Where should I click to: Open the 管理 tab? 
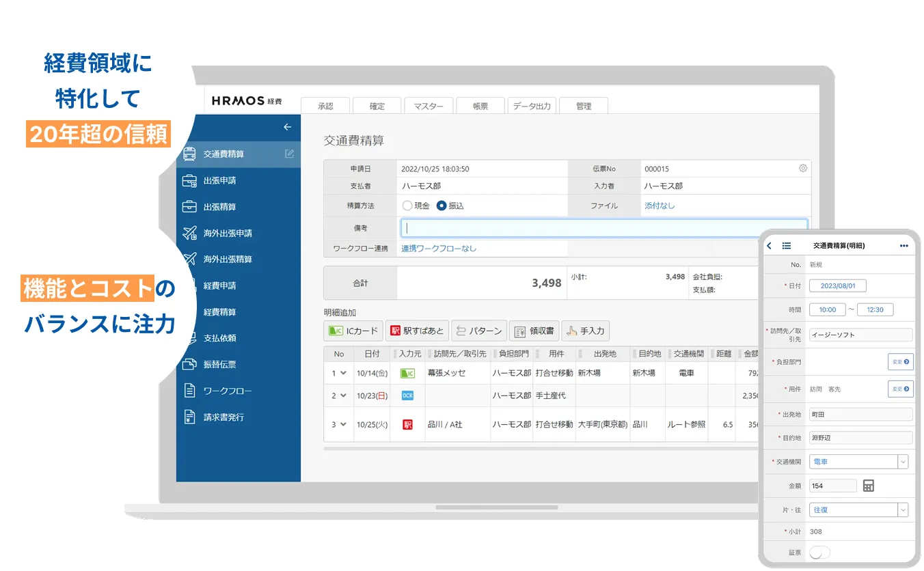[x=584, y=106]
